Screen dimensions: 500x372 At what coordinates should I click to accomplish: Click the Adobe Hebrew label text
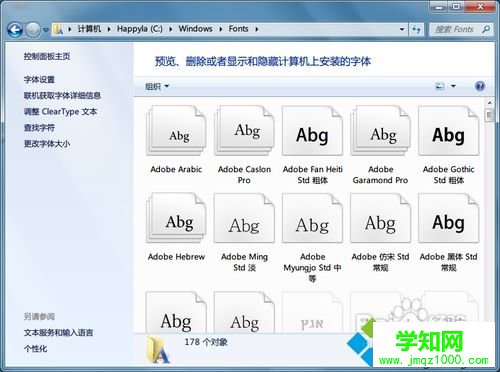click(x=176, y=257)
